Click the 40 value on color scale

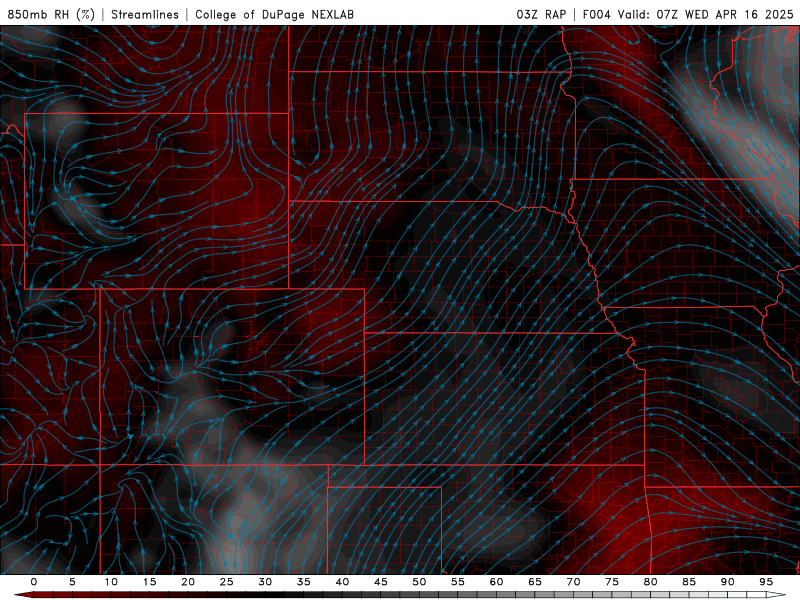click(x=342, y=582)
